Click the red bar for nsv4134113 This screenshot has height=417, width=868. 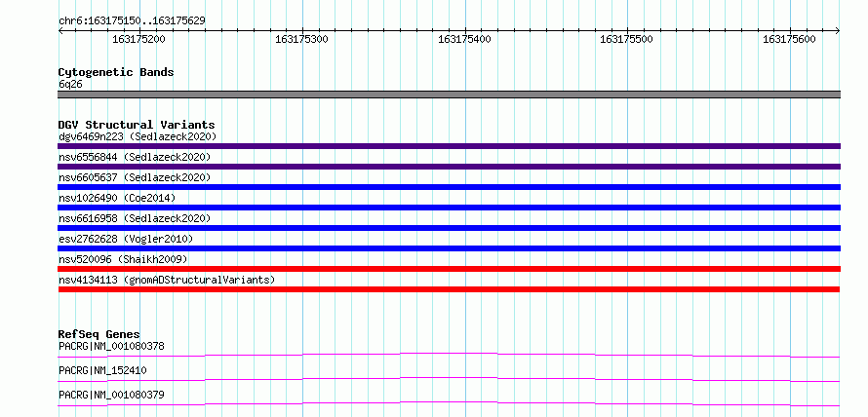pyautogui.click(x=449, y=289)
